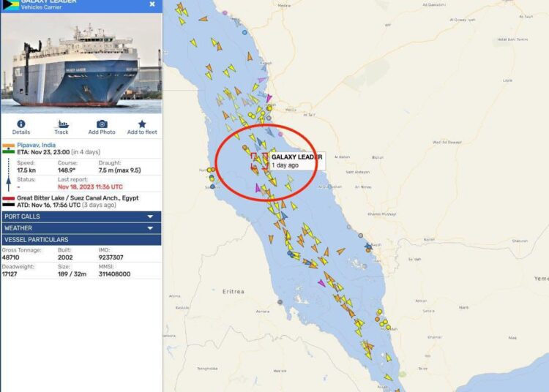Viewport: 549px width, 392px height.
Task: Open the Pipavav, India destination link
Action: tap(37, 145)
